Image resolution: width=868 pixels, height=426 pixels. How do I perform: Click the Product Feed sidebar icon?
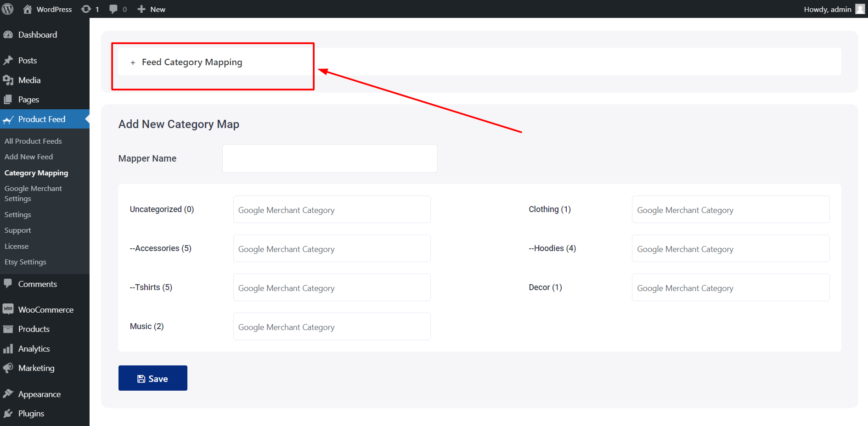point(9,119)
